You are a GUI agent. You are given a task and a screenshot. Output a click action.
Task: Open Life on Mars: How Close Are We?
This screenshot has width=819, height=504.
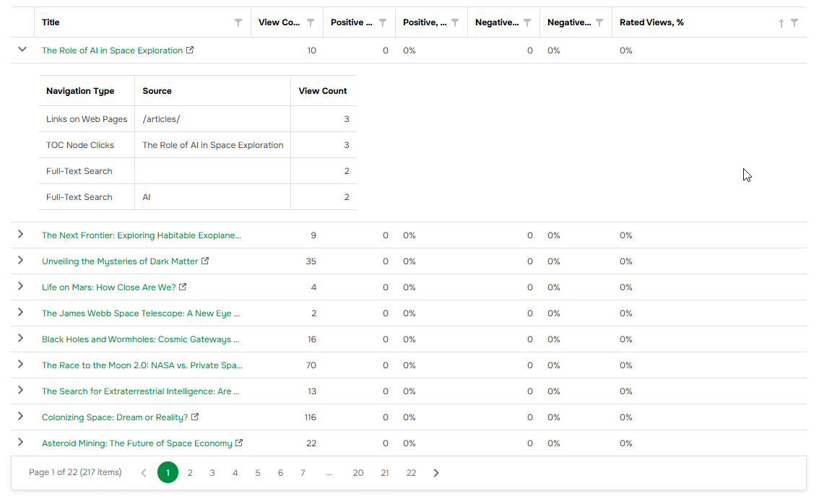pos(105,287)
